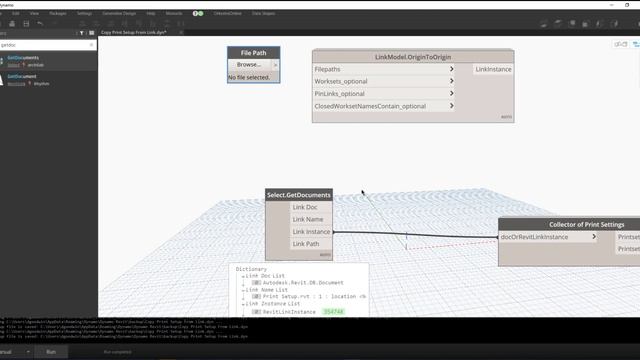Restore the Dynamo window

(627, 5)
